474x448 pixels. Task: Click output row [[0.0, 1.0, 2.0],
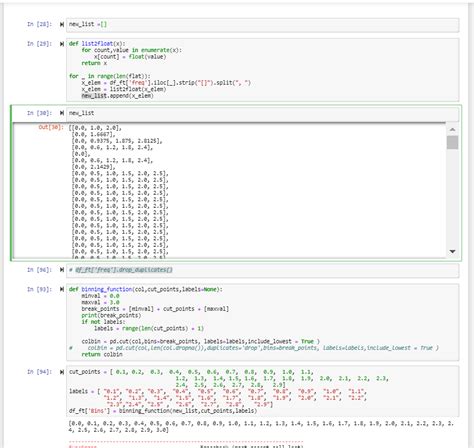(x=95, y=128)
